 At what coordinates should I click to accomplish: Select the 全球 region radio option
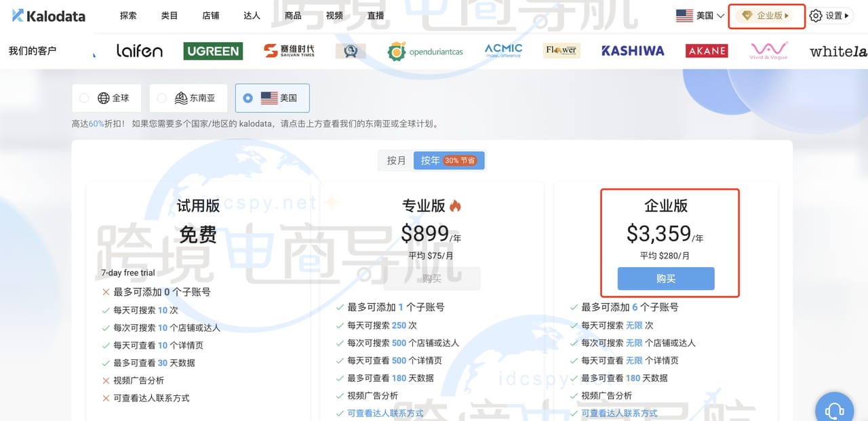coord(84,98)
